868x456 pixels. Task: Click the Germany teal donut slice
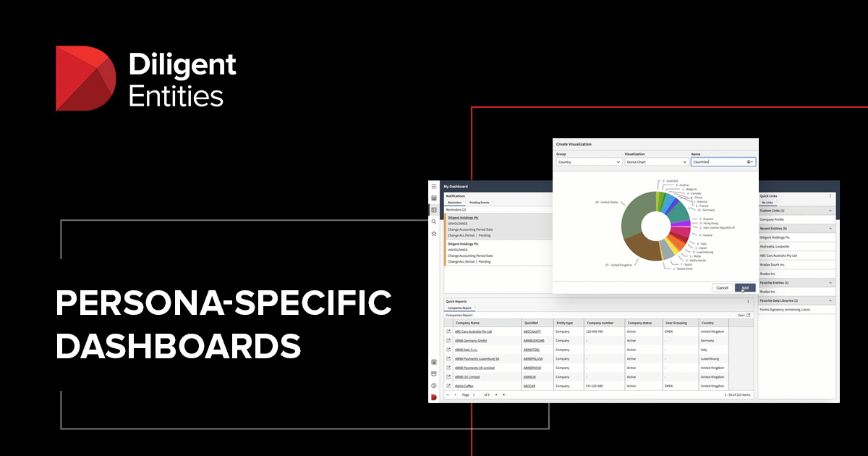[x=678, y=211]
